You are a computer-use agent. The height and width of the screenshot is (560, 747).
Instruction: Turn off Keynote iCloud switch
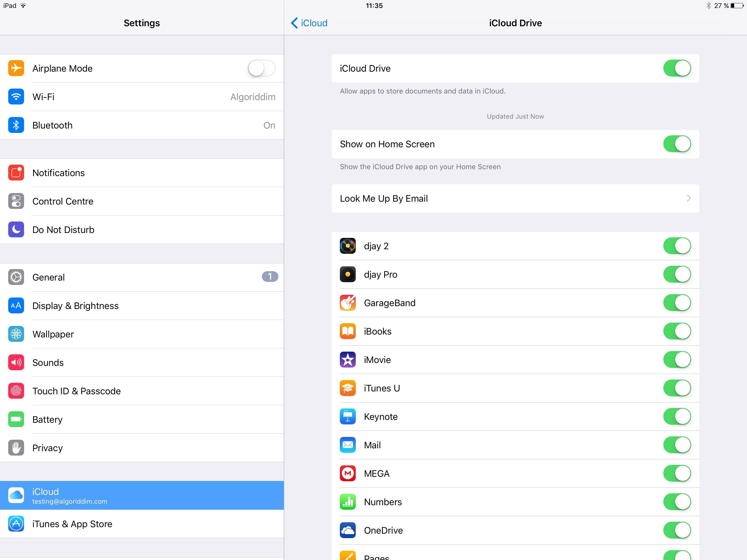677,416
